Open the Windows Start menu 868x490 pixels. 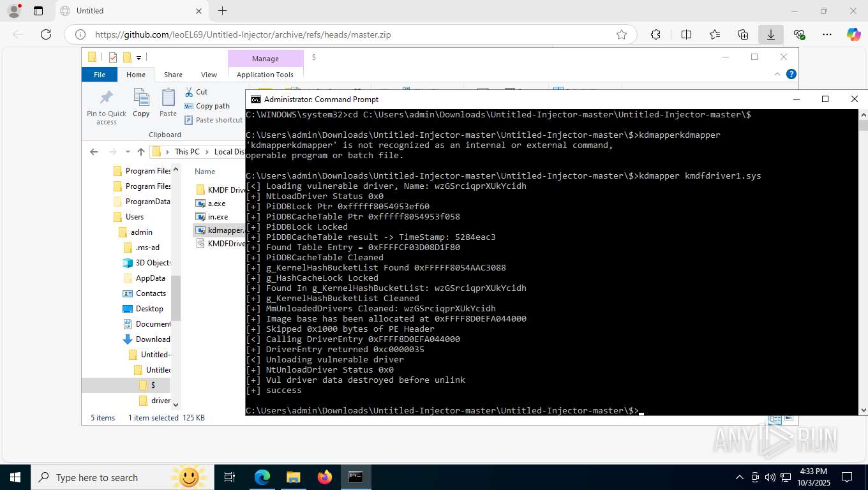[15, 477]
